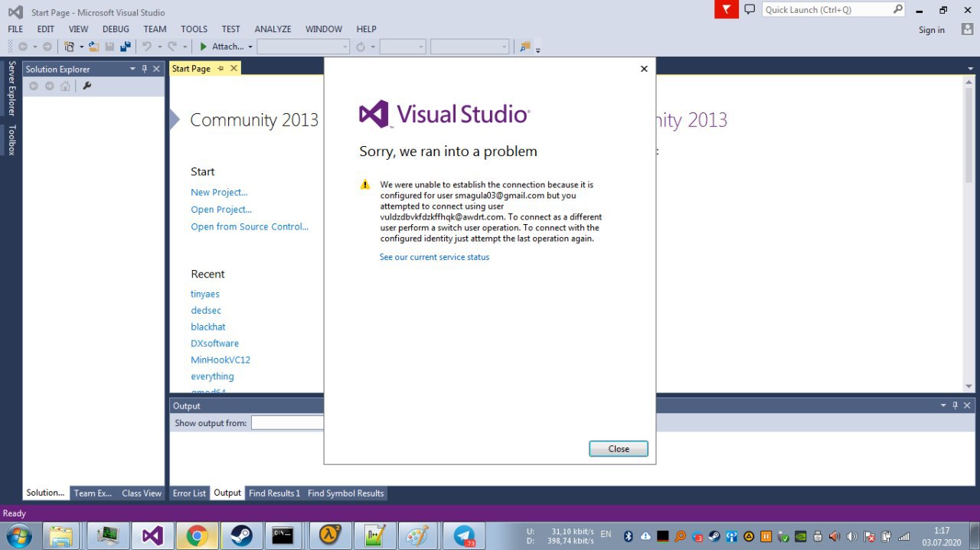Open the Attach dropdown arrow
This screenshot has width=980, height=550.
pos(250,47)
